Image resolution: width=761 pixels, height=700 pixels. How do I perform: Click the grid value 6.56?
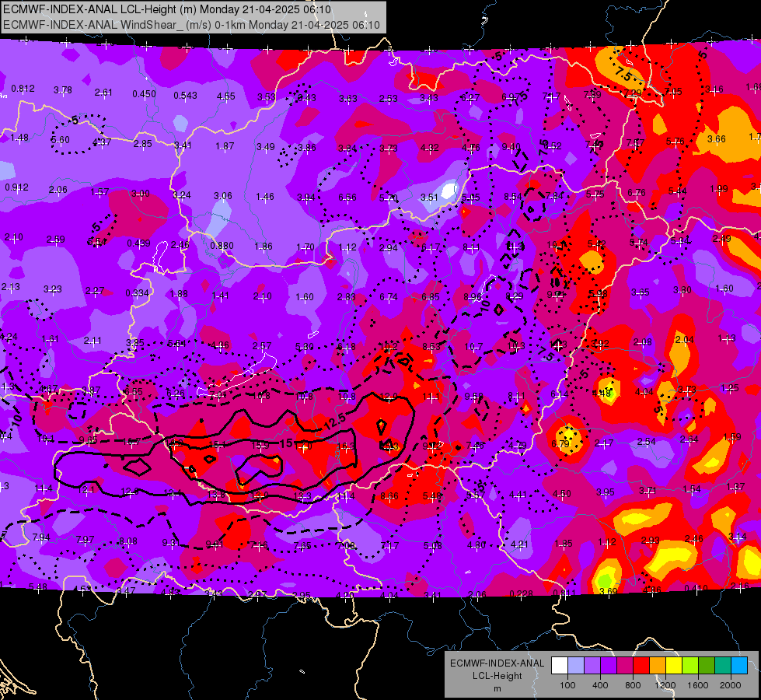pos(347,198)
